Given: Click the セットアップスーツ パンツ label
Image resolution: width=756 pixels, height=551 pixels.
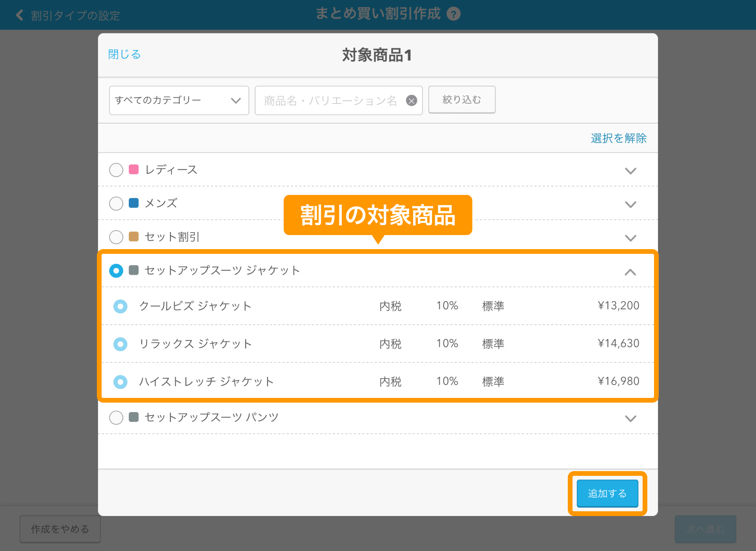Looking at the screenshot, I should coord(212,417).
